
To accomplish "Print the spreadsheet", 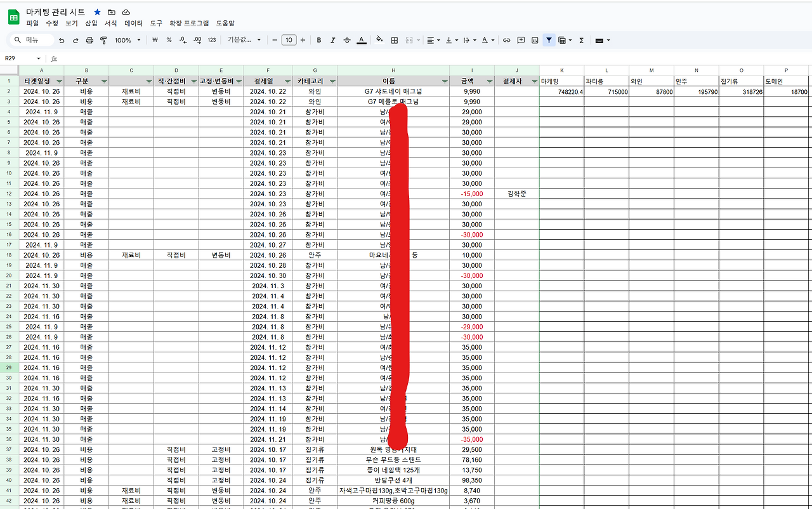I will 89,40.
